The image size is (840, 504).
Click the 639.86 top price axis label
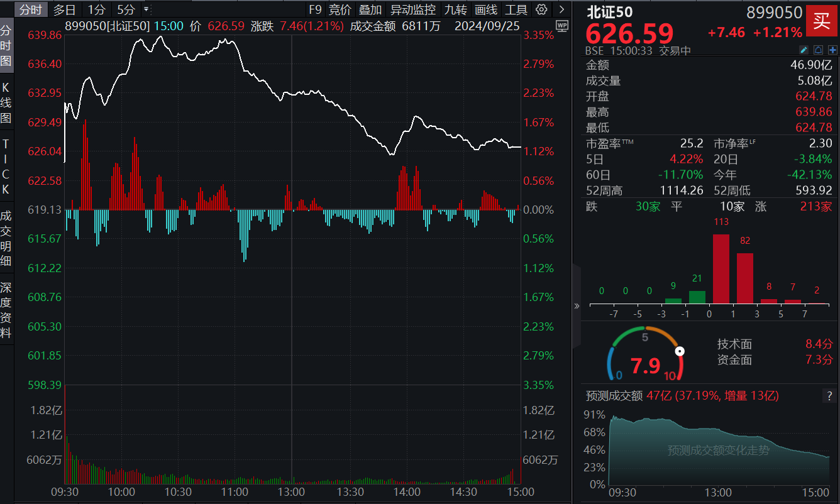click(45, 35)
